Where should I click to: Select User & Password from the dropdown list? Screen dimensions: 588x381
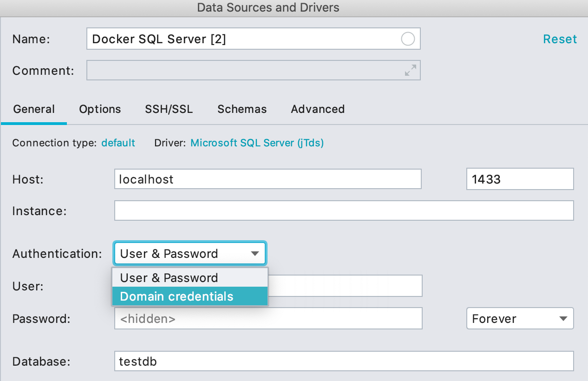[x=189, y=278]
